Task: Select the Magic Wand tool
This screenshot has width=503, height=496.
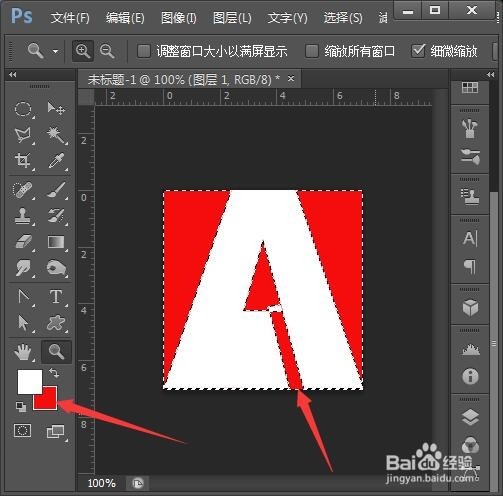Action: point(56,135)
